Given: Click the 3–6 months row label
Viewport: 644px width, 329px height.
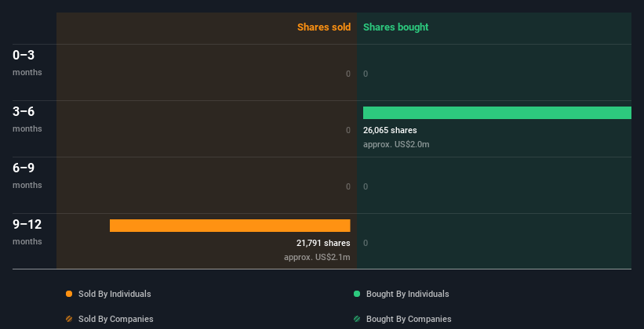Looking at the screenshot, I should point(27,119).
